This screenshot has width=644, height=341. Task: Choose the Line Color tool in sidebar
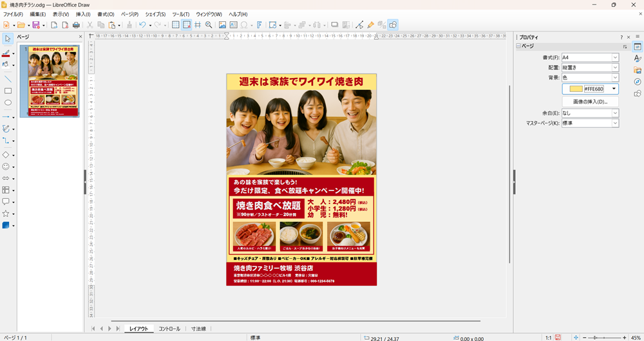[6, 53]
